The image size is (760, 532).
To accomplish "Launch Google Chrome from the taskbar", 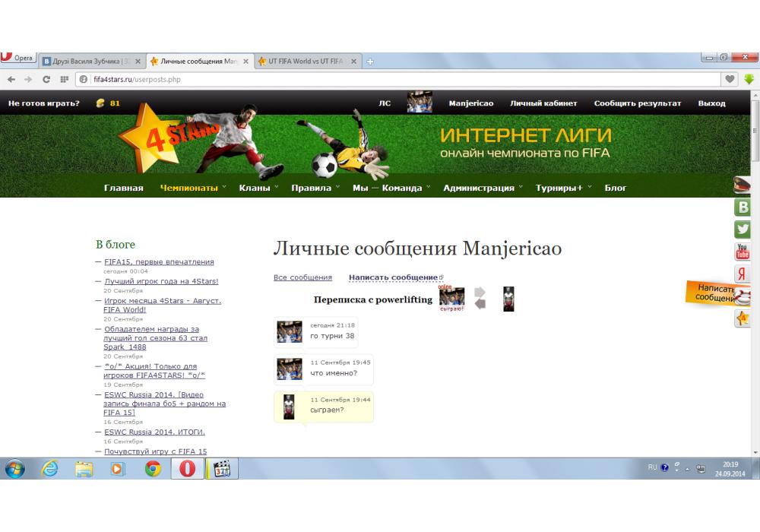I will click(153, 470).
